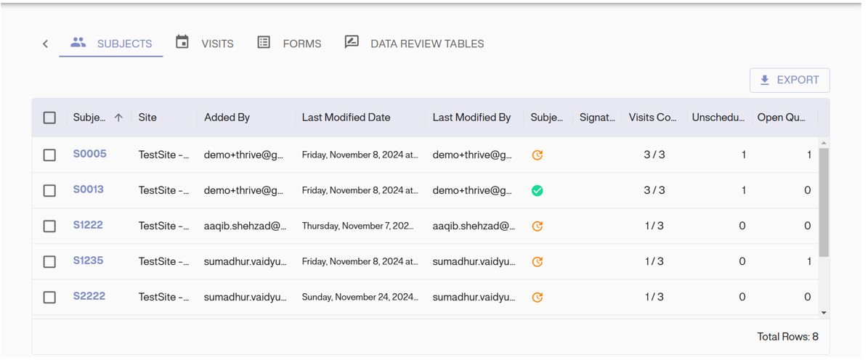
Task: Sort by Last Modified Date column header
Action: (346, 118)
